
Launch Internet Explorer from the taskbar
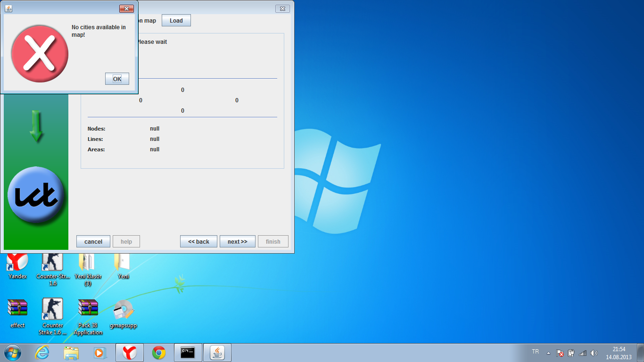(x=42, y=353)
